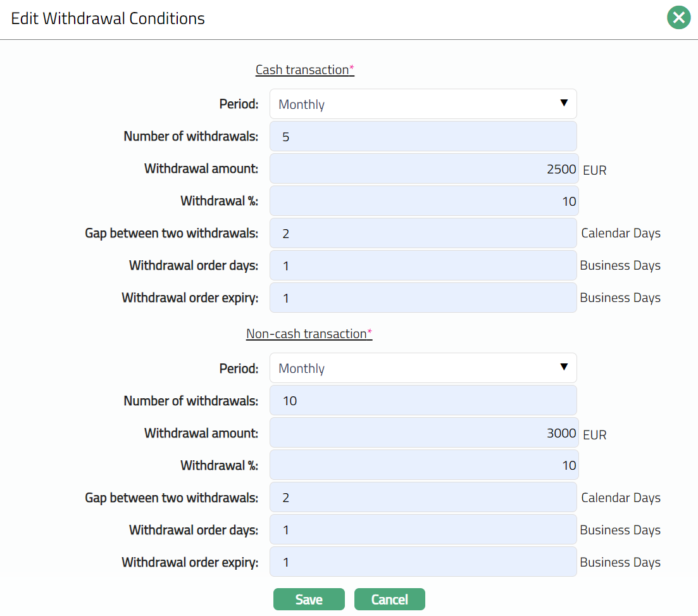Open the Non-cash transaction Period dropdown

pyautogui.click(x=423, y=368)
